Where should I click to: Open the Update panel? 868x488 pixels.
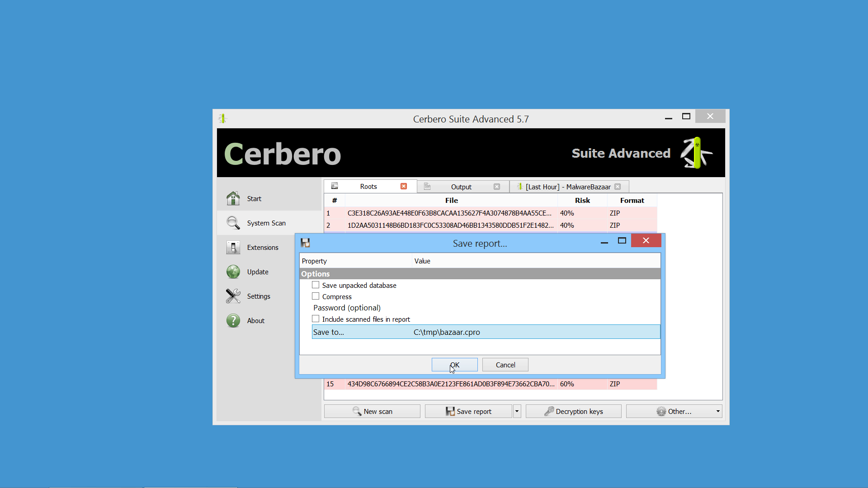[x=258, y=271]
